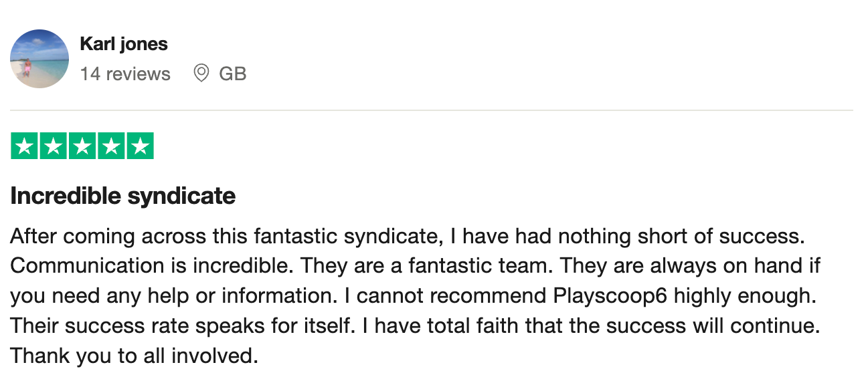Select the fifth green rating star
The height and width of the screenshot is (387, 868).
[140, 146]
